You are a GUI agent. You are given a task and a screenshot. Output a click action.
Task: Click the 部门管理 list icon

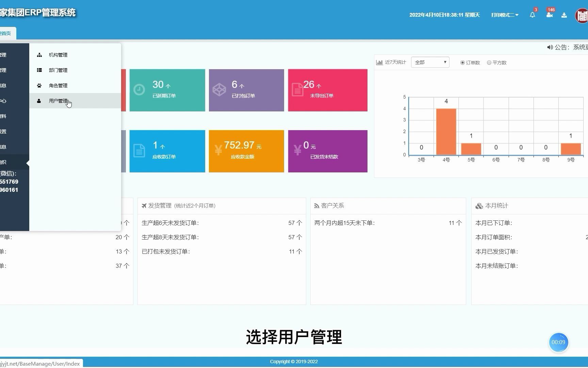tap(39, 70)
